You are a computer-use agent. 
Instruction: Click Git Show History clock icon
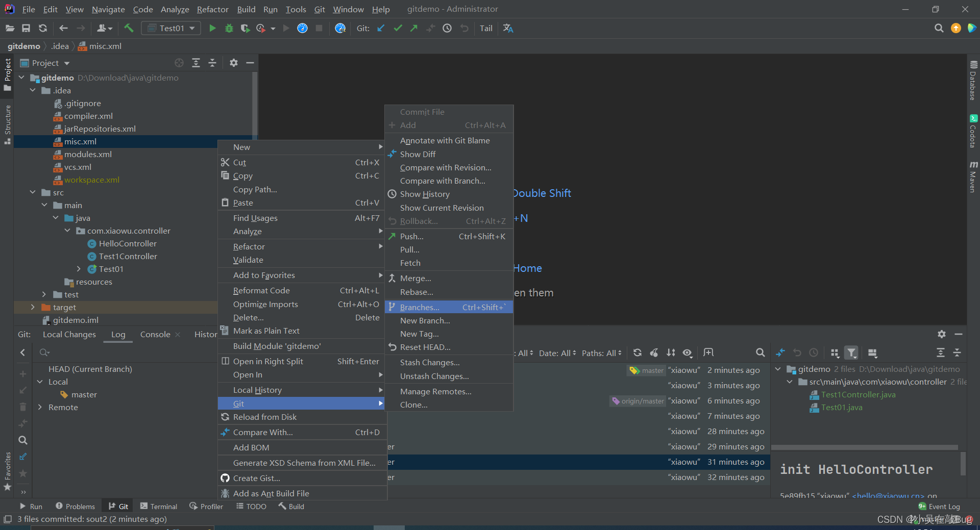[447, 29]
